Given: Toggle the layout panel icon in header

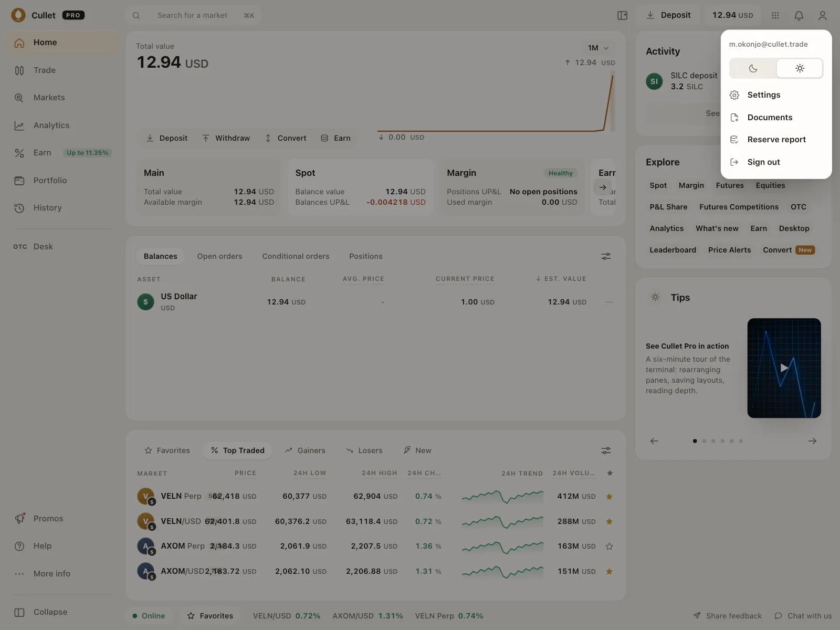Looking at the screenshot, I should pyautogui.click(x=623, y=15).
